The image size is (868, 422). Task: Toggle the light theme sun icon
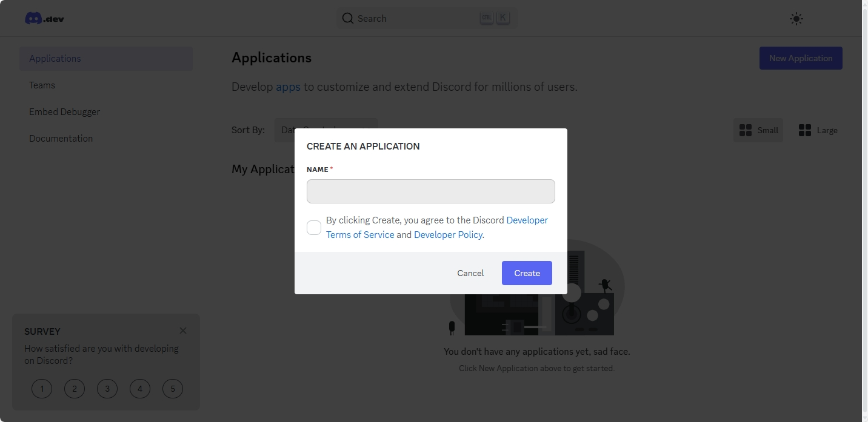tap(796, 19)
